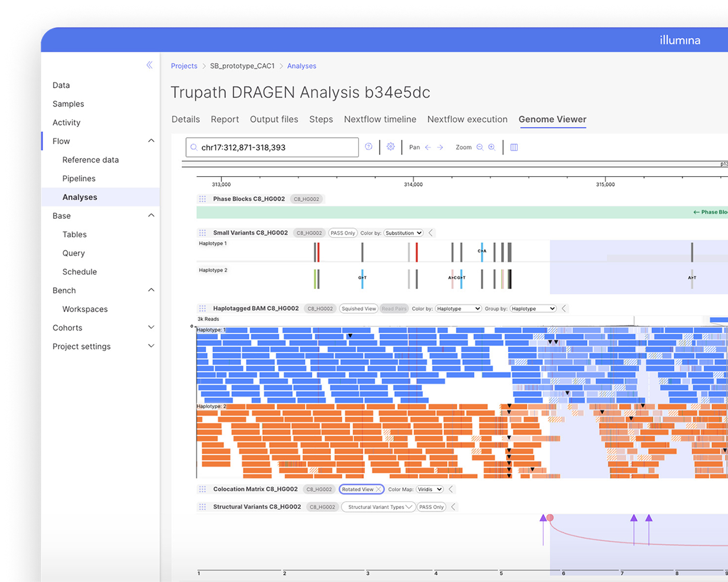The image size is (728, 582).
Task: Switch to the Output files tab
Action: 274,119
